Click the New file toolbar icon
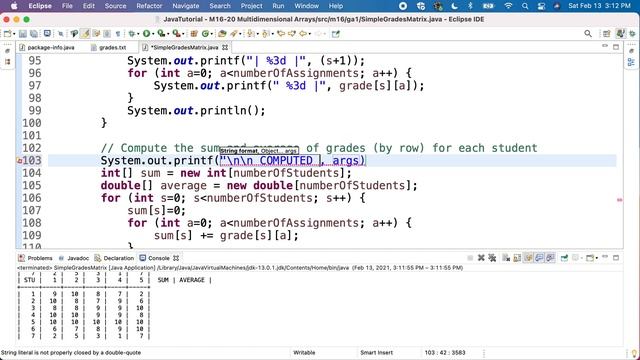The width and height of the screenshot is (640, 360). click(x=8, y=34)
